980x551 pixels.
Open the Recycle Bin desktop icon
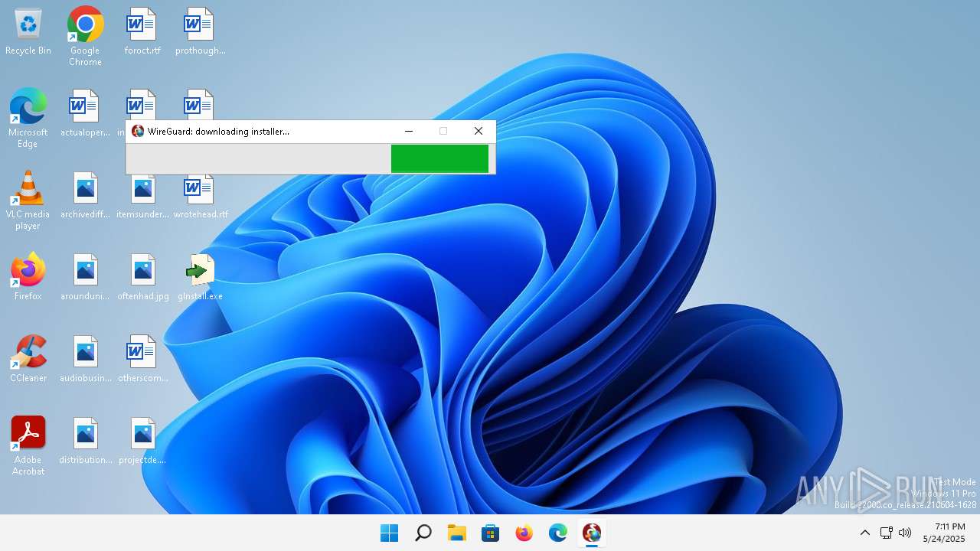[x=28, y=32]
